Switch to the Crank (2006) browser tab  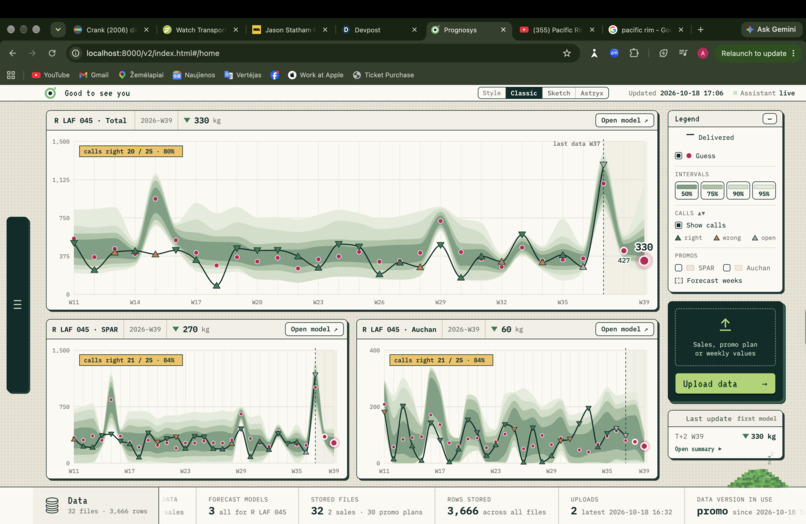[111, 30]
